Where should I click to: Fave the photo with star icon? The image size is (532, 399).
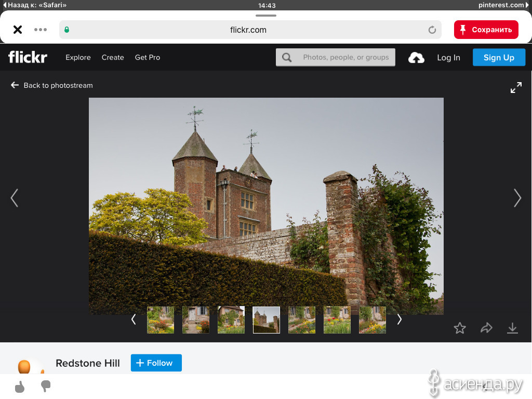(460, 328)
